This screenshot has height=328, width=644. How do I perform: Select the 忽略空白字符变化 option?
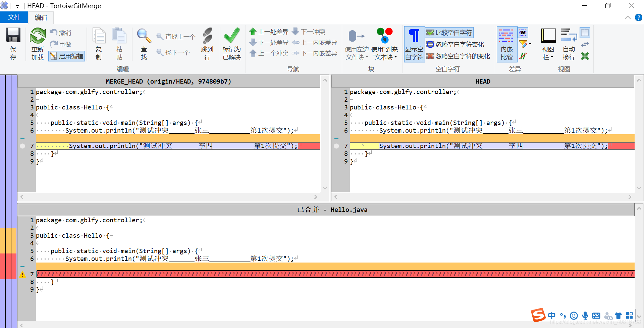tap(455, 44)
